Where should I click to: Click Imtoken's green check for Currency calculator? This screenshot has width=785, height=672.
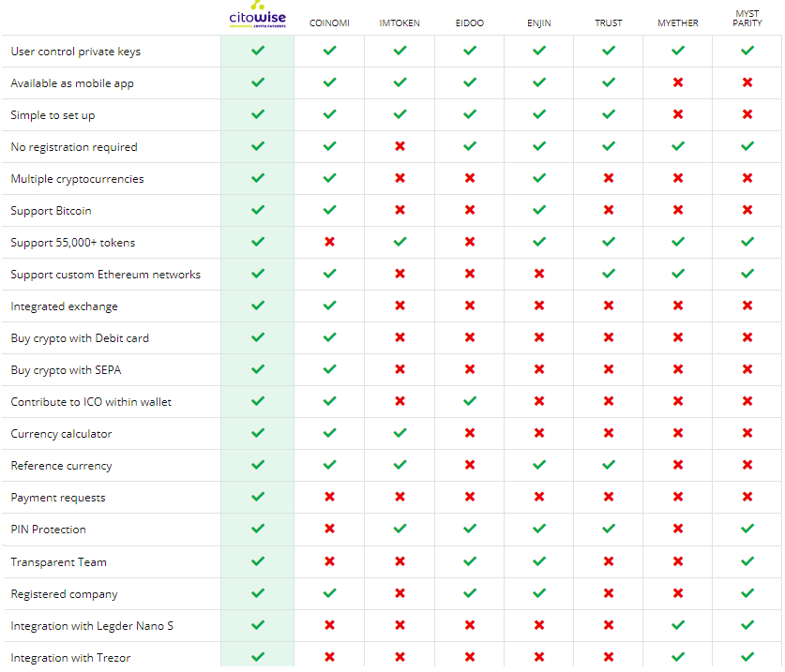(x=400, y=433)
